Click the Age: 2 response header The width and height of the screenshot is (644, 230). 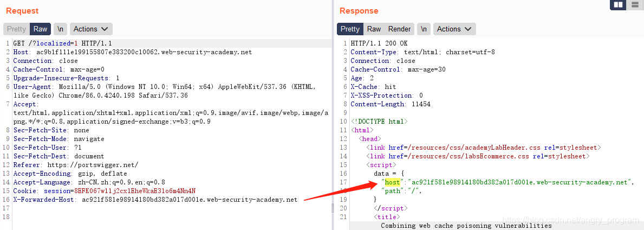tap(362, 78)
